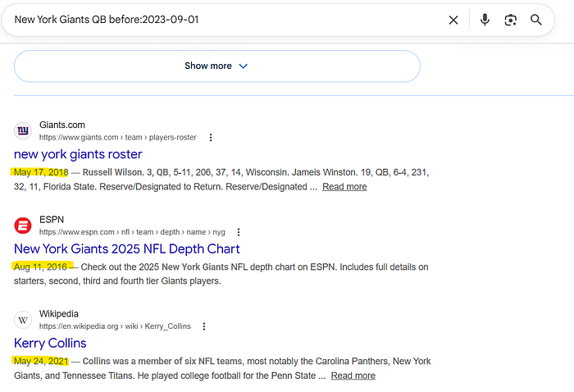Open three-dot menu for ESPN result

click(239, 232)
